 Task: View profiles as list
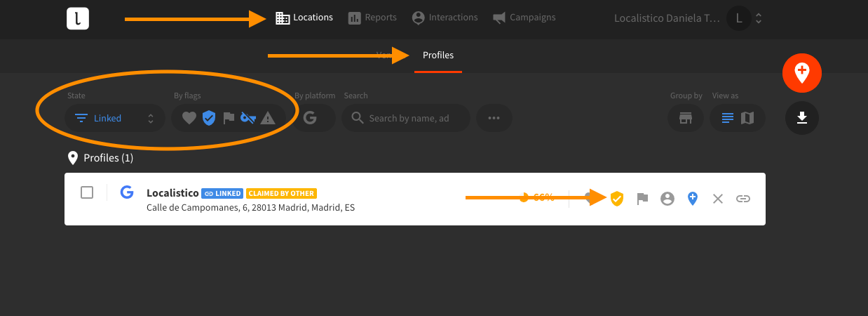pos(728,118)
